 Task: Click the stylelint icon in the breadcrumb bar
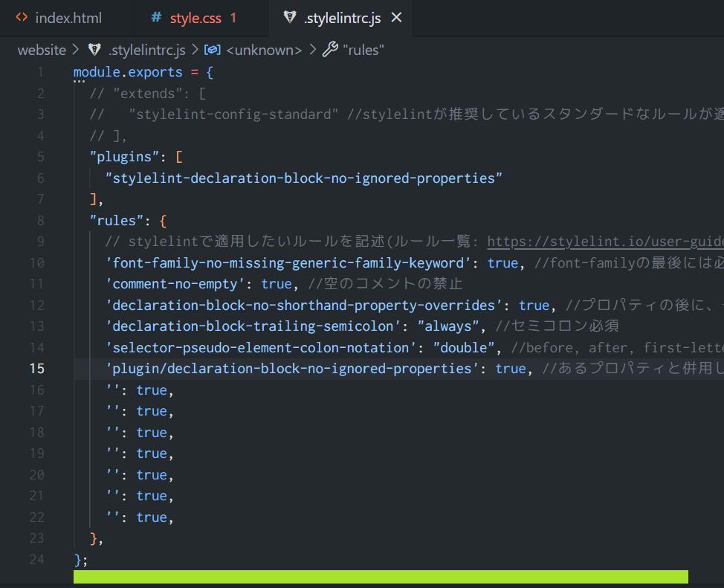(x=93, y=50)
